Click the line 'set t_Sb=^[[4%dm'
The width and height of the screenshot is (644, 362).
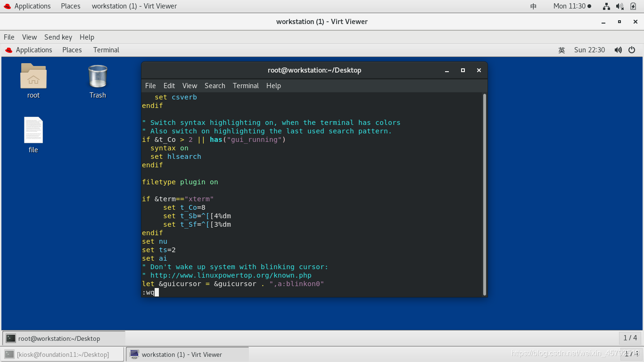pos(197,216)
